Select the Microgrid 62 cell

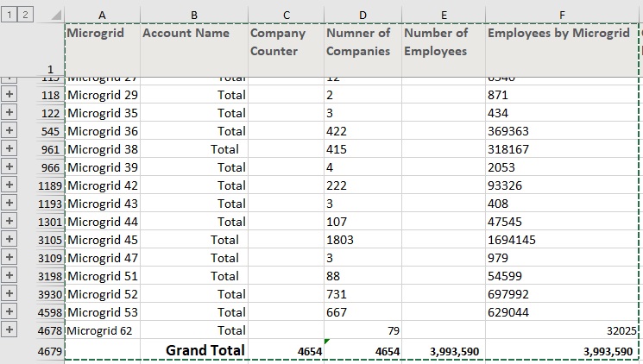(x=103, y=330)
